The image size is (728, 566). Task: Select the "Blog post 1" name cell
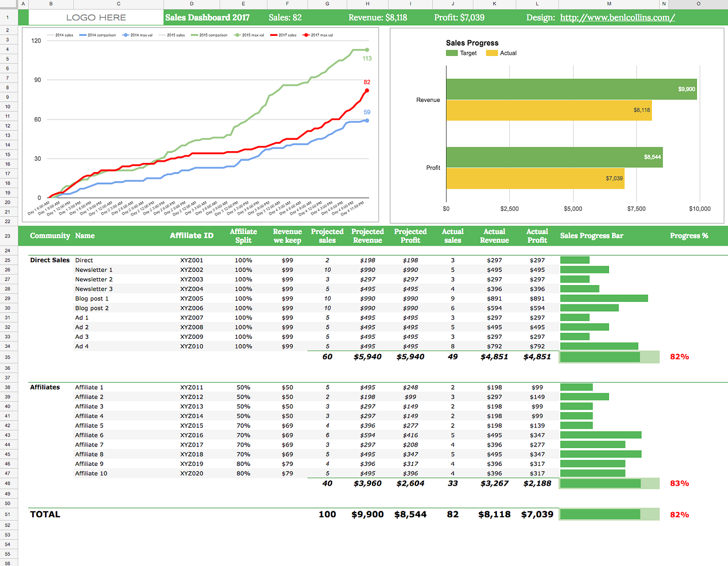click(92, 299)
